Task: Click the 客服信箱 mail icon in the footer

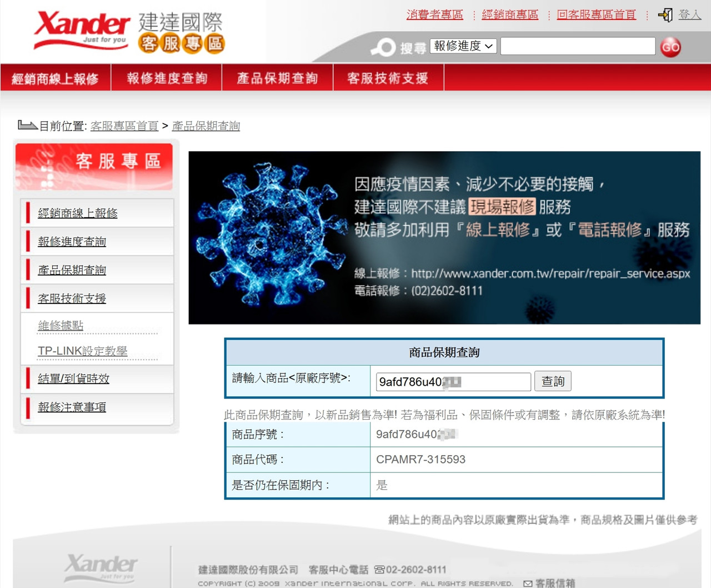Action: [x=528, y=583]
